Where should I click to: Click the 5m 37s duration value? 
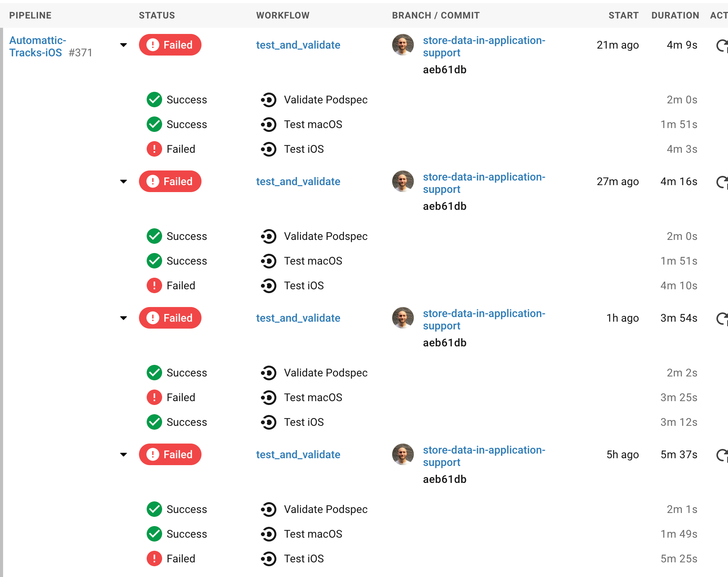(679, 455)
